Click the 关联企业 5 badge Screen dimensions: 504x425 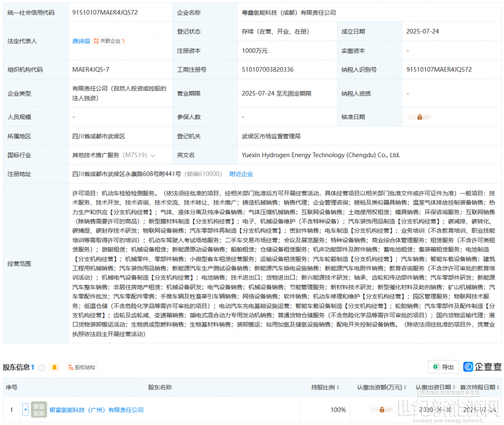point(110,41)
